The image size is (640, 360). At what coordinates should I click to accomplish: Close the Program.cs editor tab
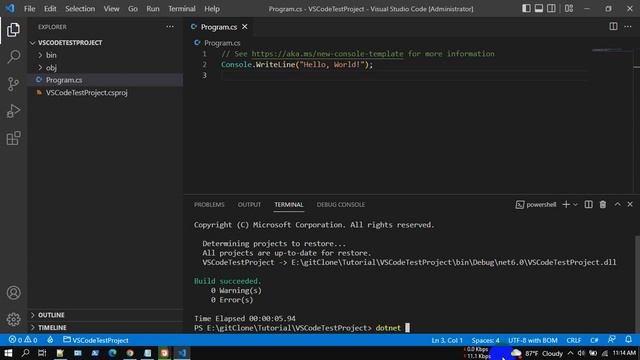244,27
